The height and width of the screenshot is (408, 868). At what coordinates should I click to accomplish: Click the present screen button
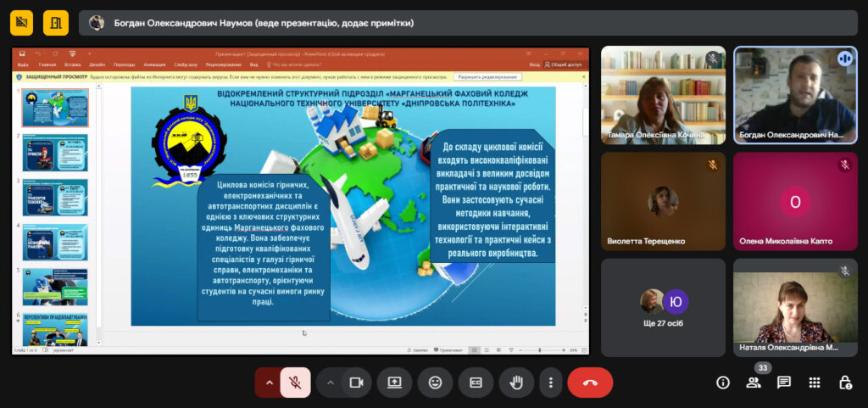(394, 383)
